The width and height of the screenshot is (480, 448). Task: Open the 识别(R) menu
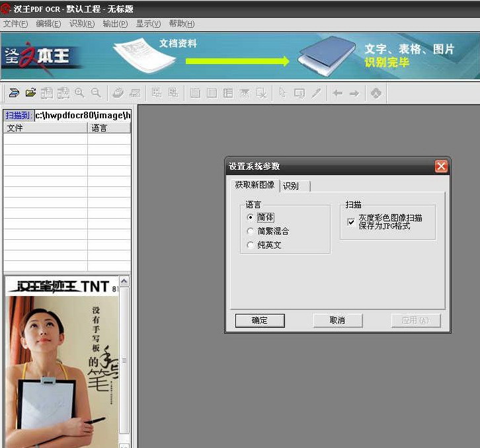click(x=82, y=24)
